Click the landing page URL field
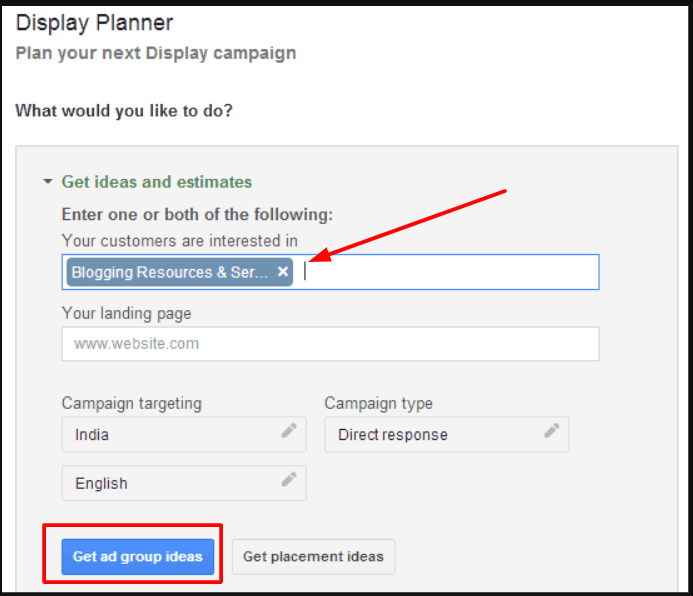The image size is (693, 596). [x=331, y=344]
